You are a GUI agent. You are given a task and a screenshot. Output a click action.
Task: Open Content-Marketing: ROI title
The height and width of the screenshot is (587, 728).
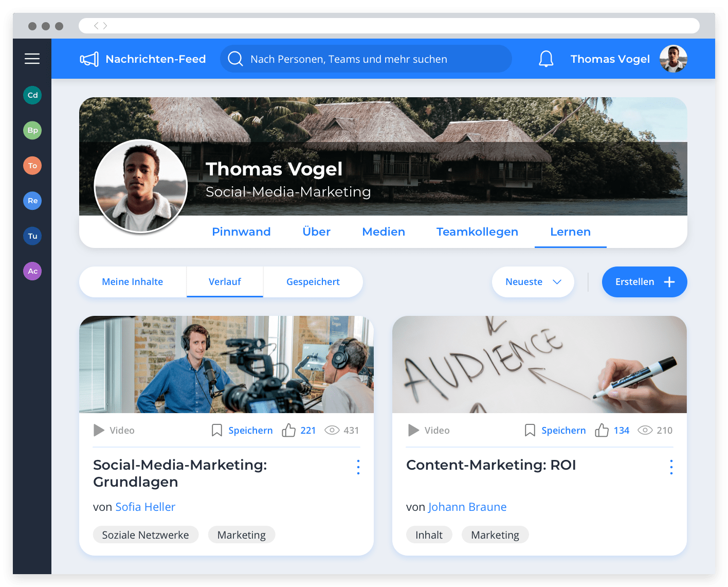point(491,465)
